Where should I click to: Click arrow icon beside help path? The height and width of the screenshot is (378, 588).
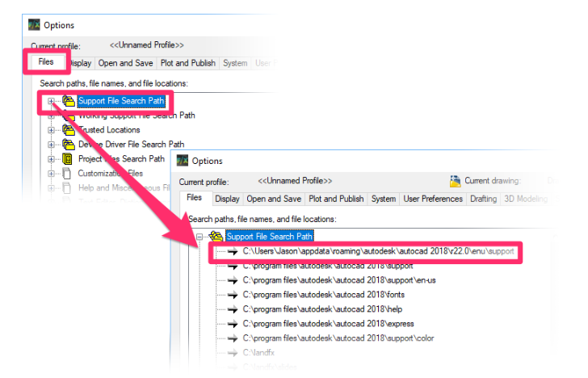(x=233, y=310)
